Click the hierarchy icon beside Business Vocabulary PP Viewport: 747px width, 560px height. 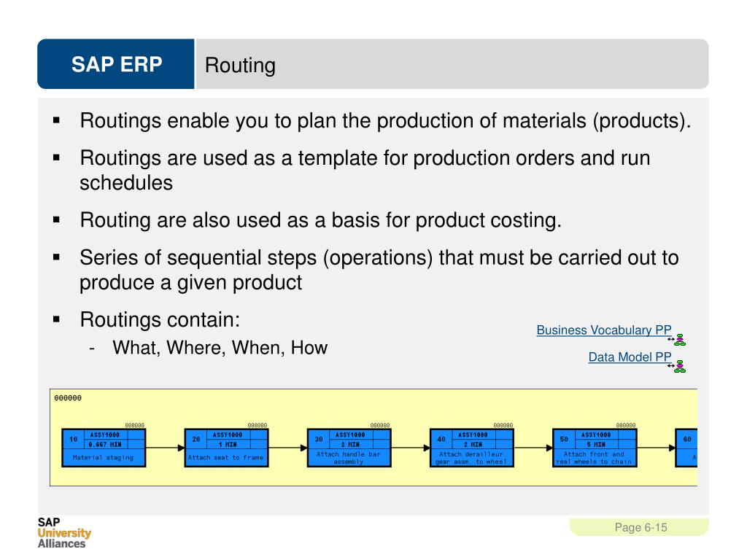678,340
